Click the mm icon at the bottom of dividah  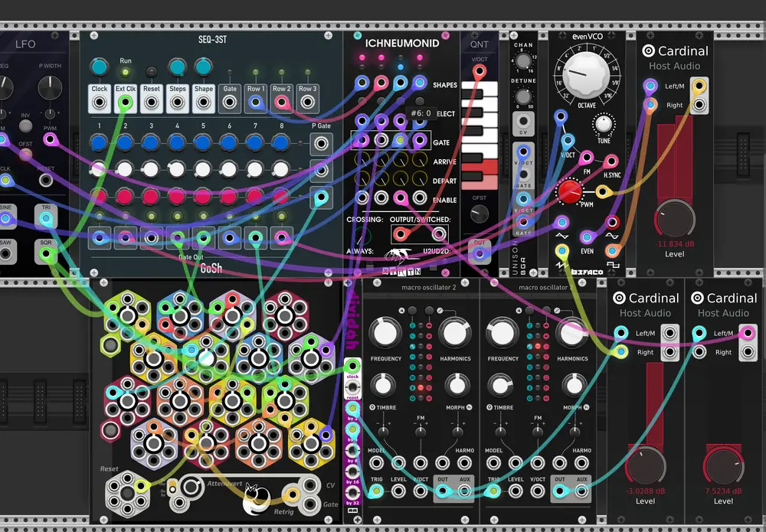pos(352,512)
